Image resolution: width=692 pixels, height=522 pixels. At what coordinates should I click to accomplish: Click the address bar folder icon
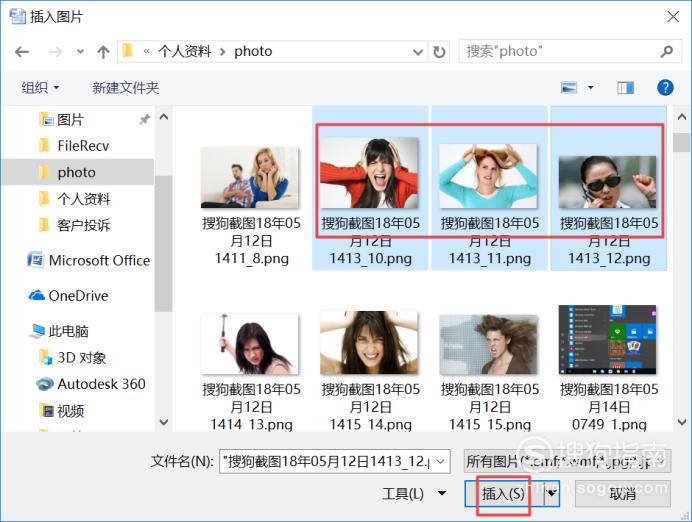(x=128, y=51)
